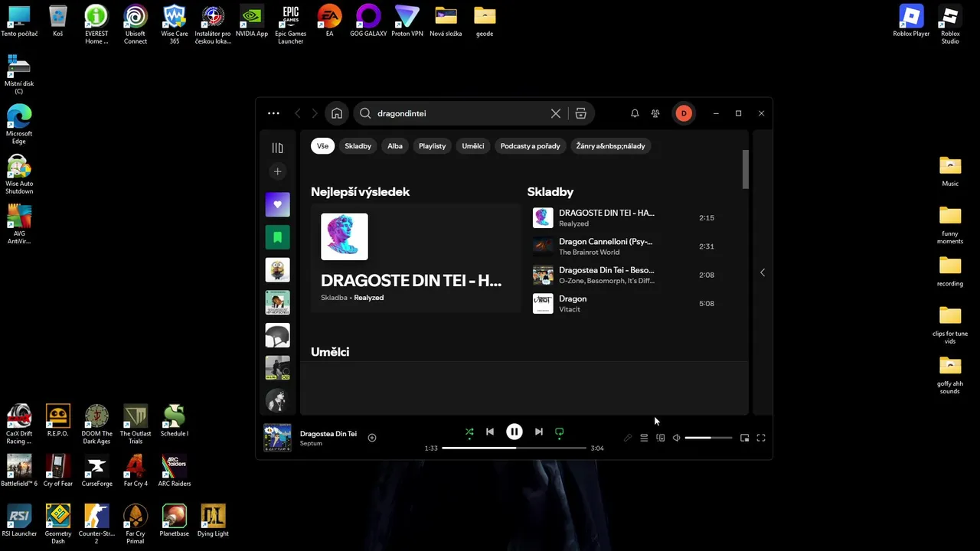Mute using the volume speaker icon
The height and width of the screenshot is (551, 980).
coord(676,438)
